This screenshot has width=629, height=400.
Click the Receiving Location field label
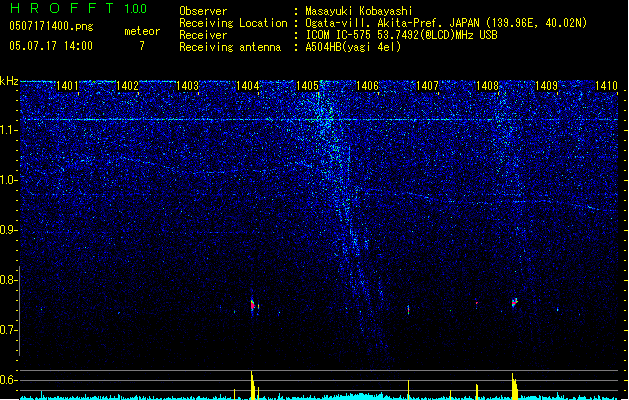point(233,23)
